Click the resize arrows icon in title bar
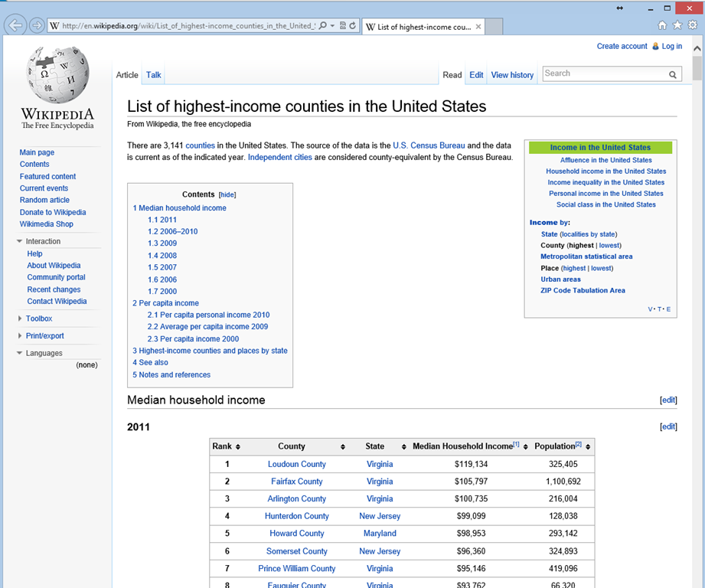The image size is (705, 588). (619, 8)
